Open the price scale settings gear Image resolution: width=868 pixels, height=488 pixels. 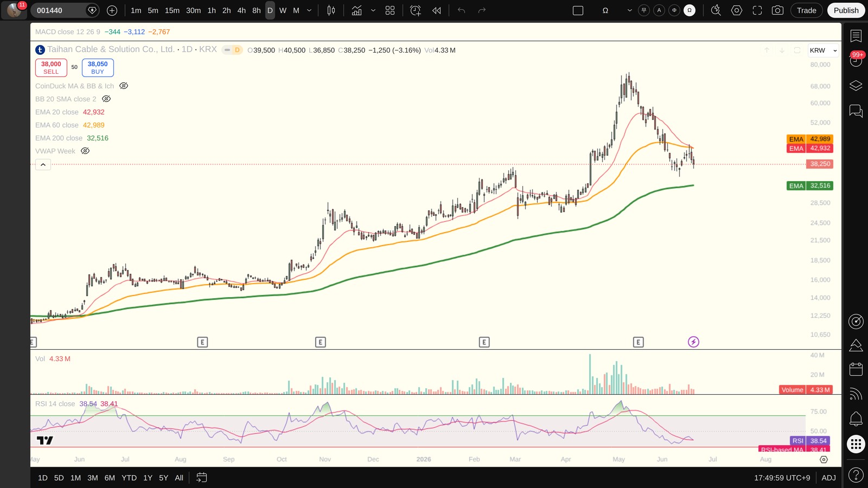click(x=824, y=459)
